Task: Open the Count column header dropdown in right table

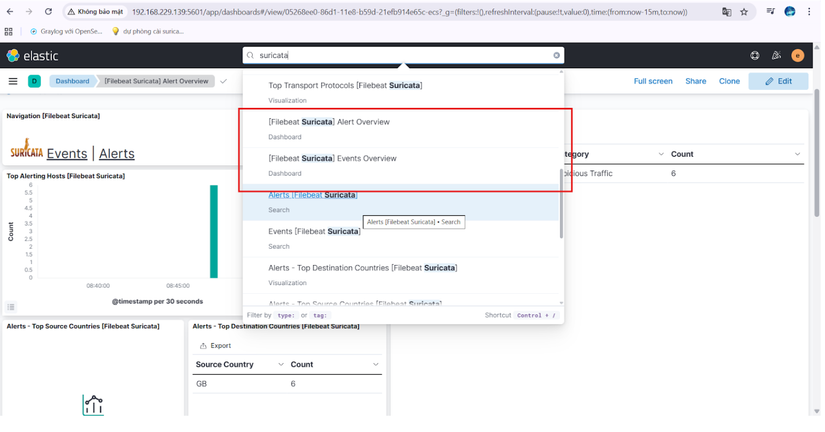Action: click(x=797, y=154)
